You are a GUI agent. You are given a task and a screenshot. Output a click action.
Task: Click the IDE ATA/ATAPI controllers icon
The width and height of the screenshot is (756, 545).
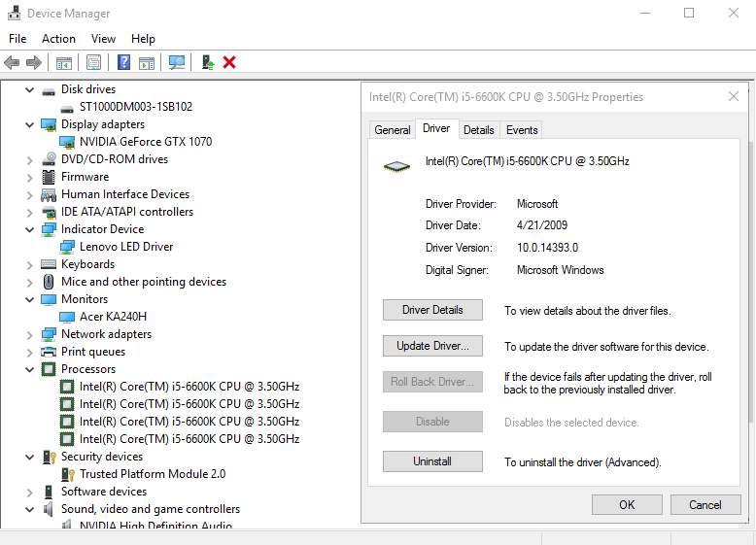coord(49,212)
